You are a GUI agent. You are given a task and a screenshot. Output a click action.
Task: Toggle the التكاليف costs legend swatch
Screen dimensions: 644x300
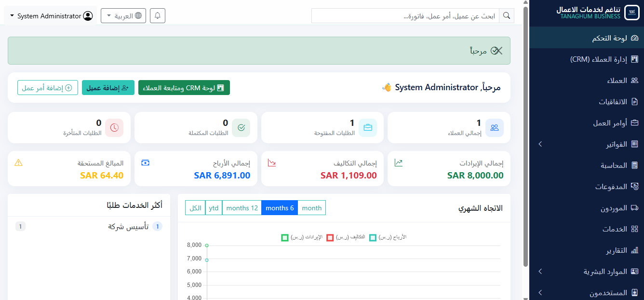(x=330, y=237)
